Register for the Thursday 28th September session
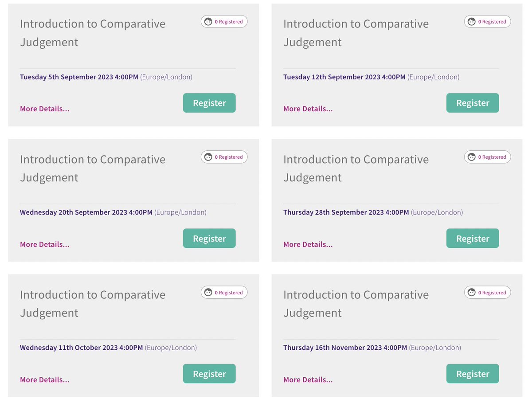 point(473,239)
